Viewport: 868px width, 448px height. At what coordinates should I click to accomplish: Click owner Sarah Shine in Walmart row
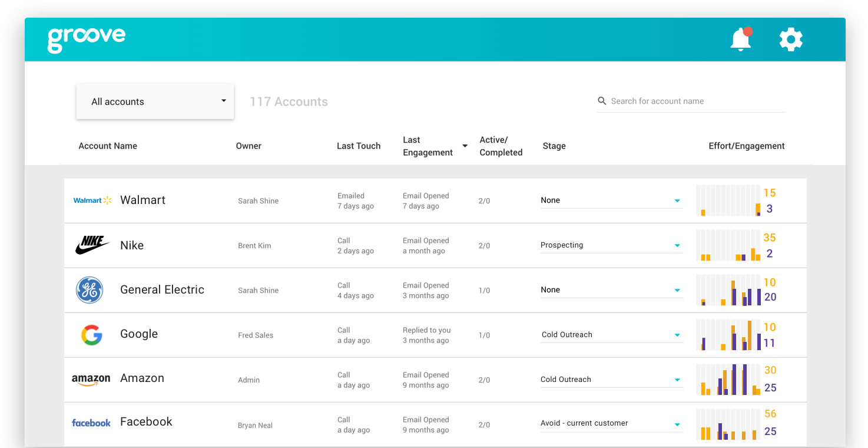(259, 201)
